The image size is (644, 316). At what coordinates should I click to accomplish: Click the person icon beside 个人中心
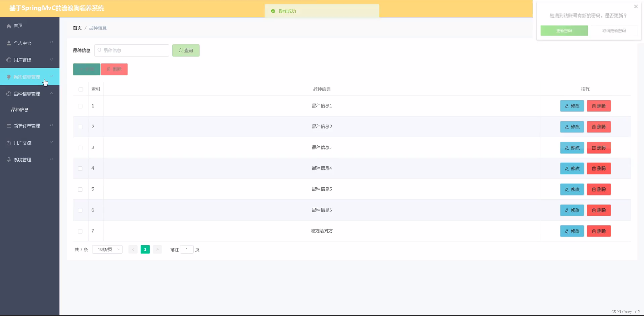point(9,43)
